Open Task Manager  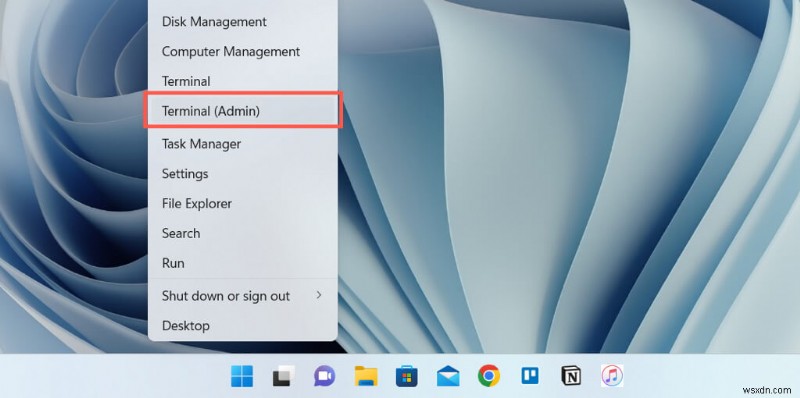coord(243,144)
